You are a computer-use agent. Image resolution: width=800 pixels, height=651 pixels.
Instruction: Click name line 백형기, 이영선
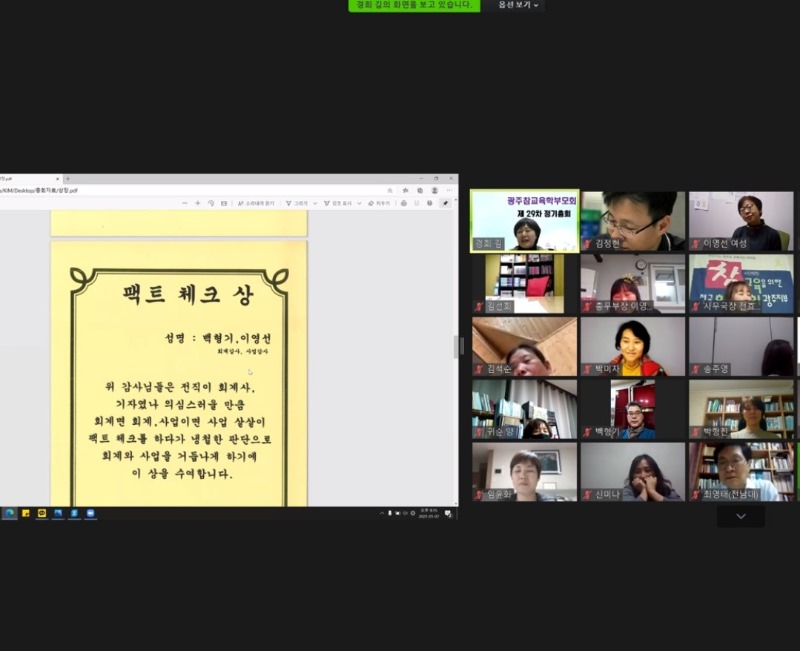click(x=237, y=338)
